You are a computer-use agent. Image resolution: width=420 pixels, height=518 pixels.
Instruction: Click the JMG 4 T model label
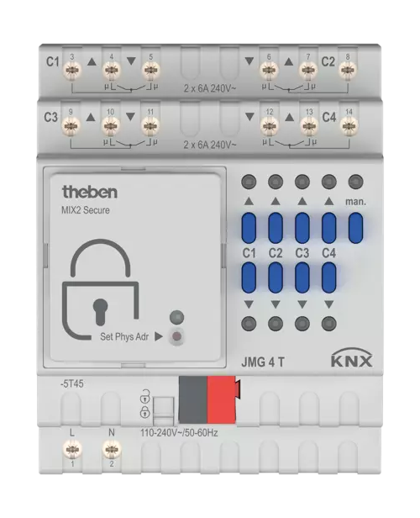(x=263, y=362)
